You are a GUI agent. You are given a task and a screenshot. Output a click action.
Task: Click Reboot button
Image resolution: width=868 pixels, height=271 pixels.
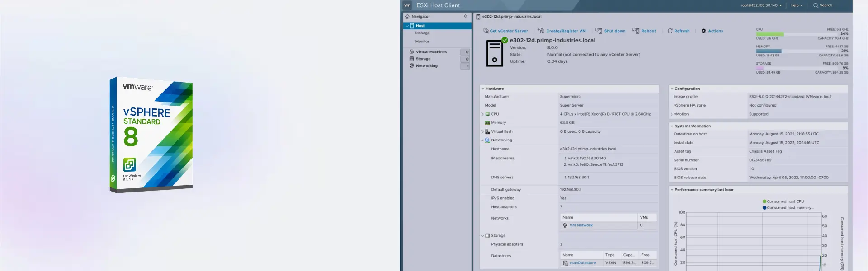tap(644, 31)
